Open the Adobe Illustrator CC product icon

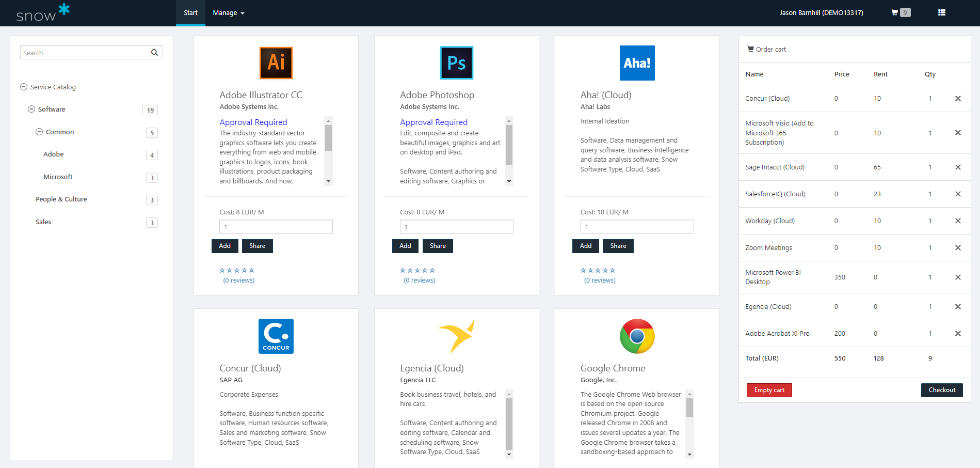coord(276,63)
